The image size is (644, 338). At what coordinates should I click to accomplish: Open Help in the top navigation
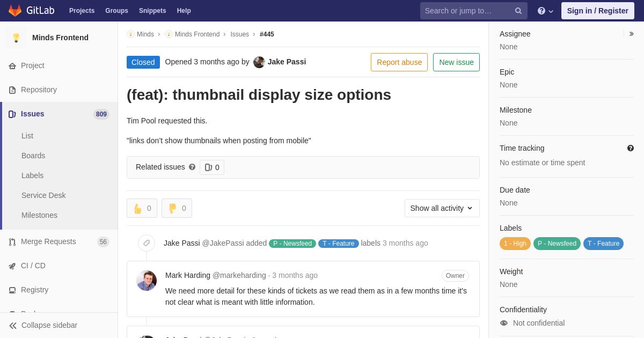coord(184,11)
